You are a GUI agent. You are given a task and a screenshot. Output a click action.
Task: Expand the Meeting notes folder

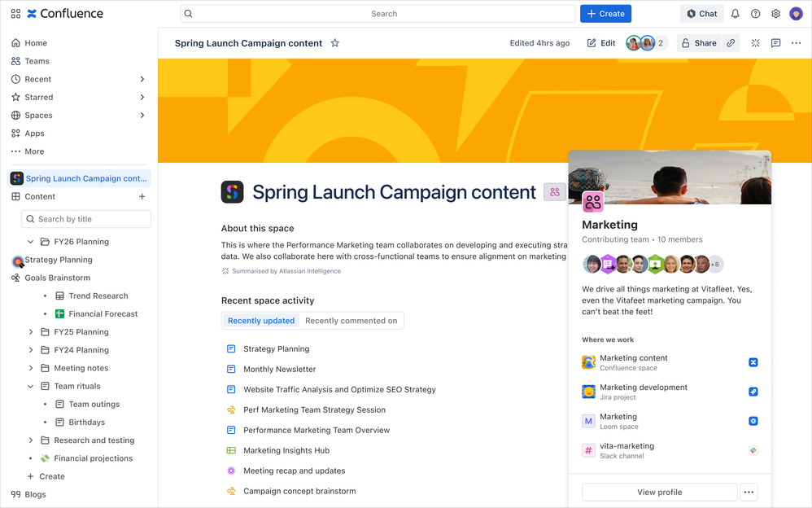point(30,368)
